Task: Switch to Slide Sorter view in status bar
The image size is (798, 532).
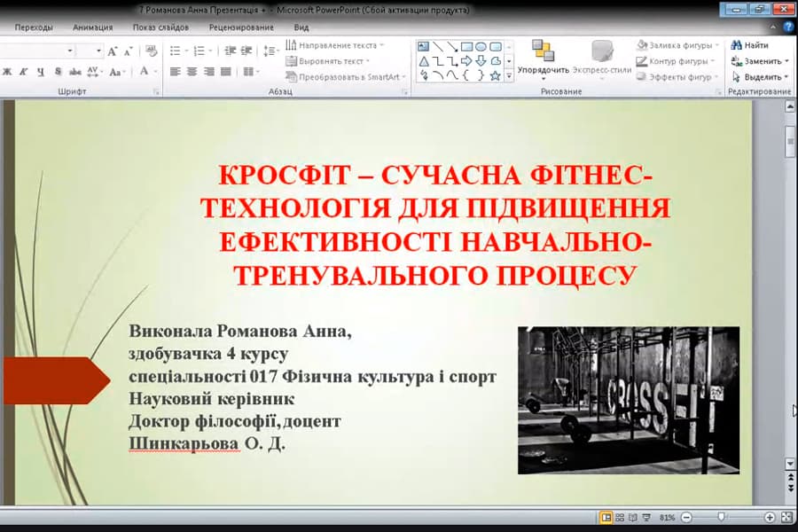Action: coord(620,515)
